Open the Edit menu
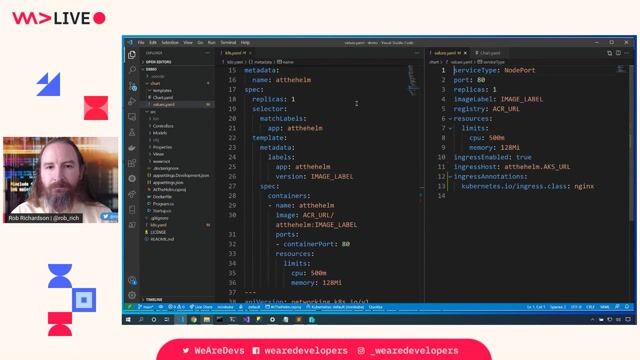 pos(153,43)
